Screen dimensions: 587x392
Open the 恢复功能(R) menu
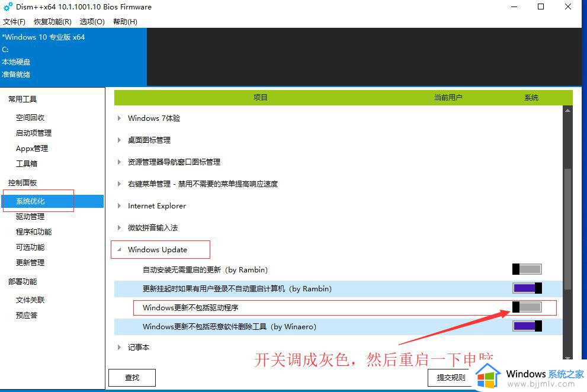pos(52,22)
